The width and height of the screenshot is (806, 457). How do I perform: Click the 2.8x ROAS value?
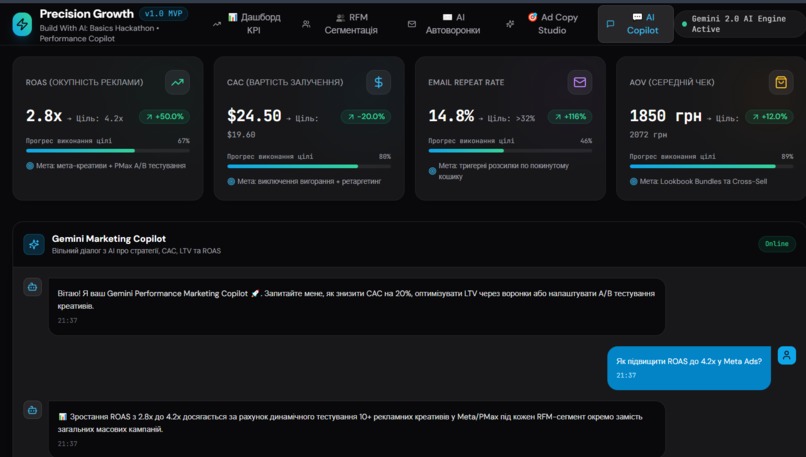point(44,116)
